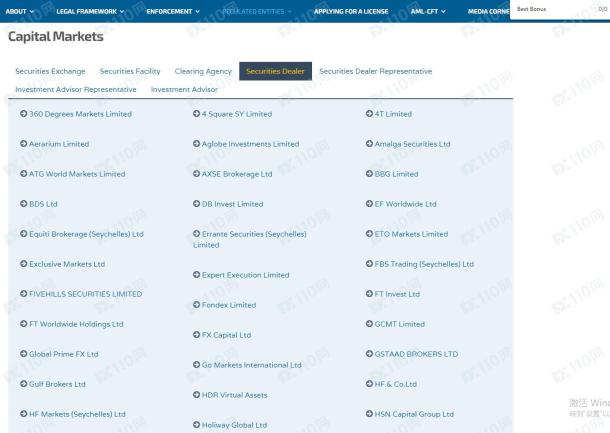Click arrow icon beside Fondex Limited
This screenshot has width=610, height=433.
point(196,305)
